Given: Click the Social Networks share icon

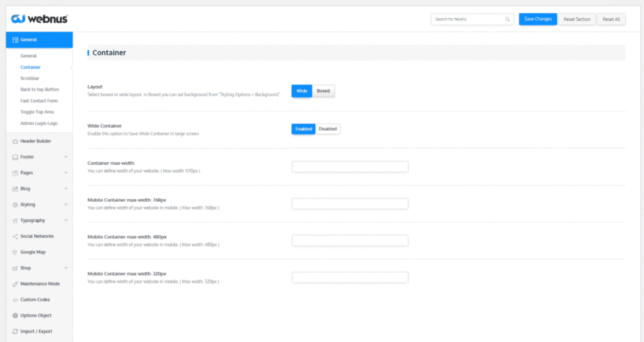Looking at the screenshot, I should click(15, 236).
